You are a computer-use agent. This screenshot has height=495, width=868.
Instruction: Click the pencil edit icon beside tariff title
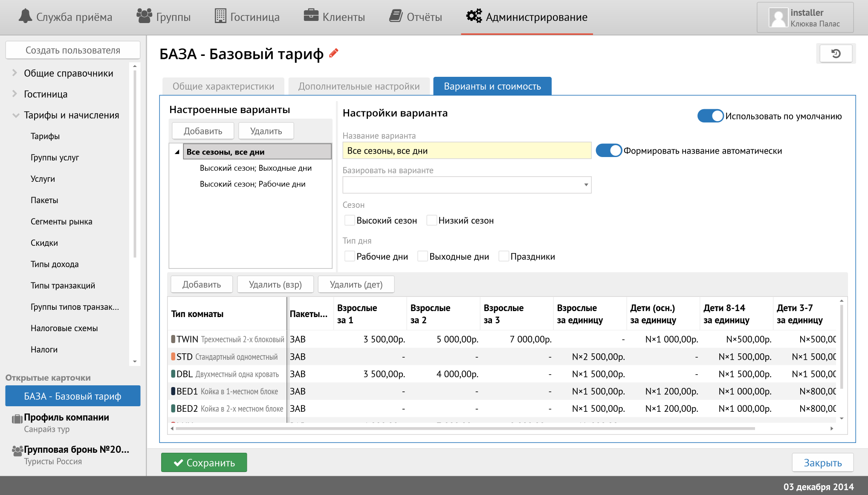(334, 53)
